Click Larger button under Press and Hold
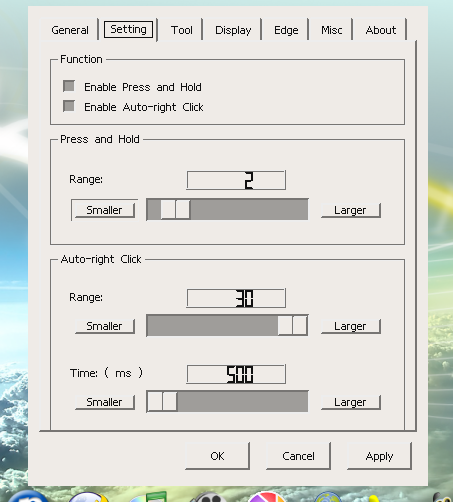This screenshot has height=502, width=453. pos(350,210)
